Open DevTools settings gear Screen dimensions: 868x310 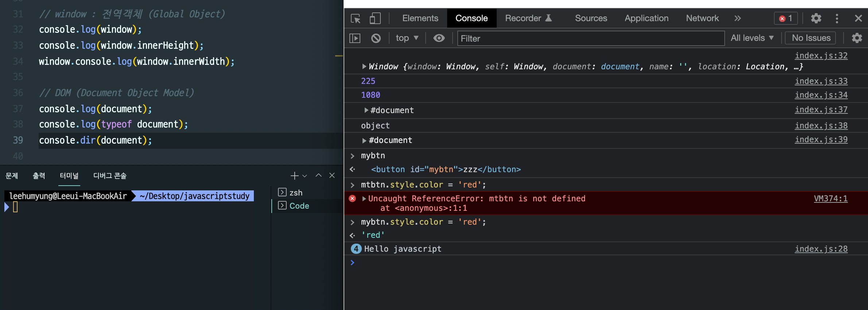pos(816,18)
